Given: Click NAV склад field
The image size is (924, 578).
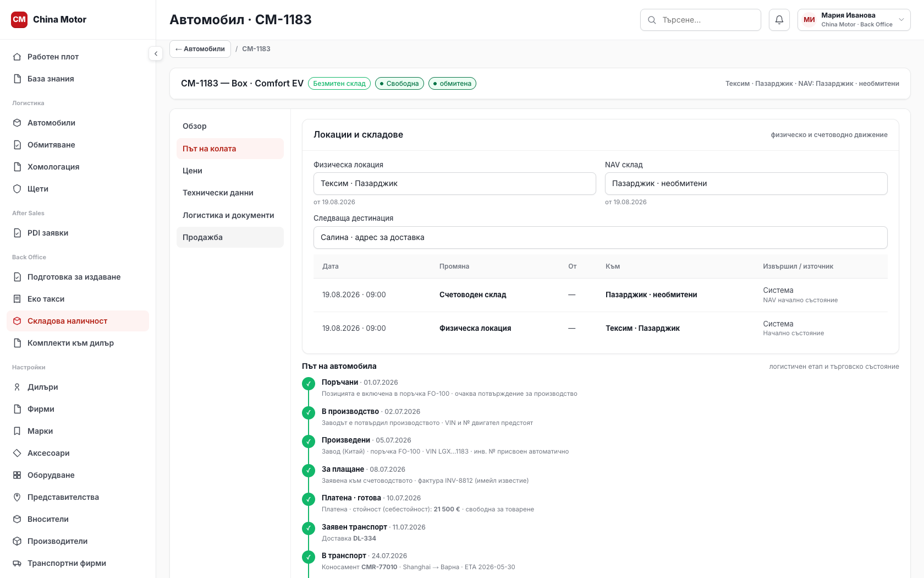Looking at the screenshot, I should click(x=746, y=183).
